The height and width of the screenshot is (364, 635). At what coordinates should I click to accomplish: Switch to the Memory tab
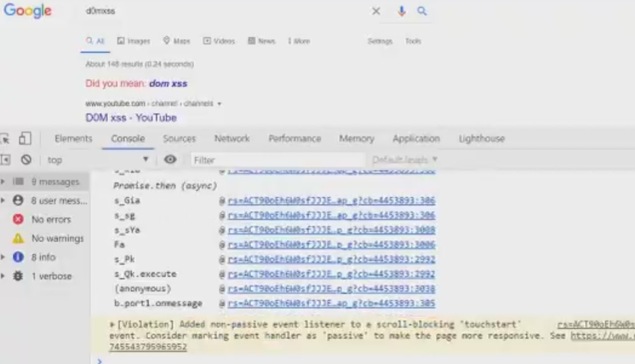[x=357, y=138]
